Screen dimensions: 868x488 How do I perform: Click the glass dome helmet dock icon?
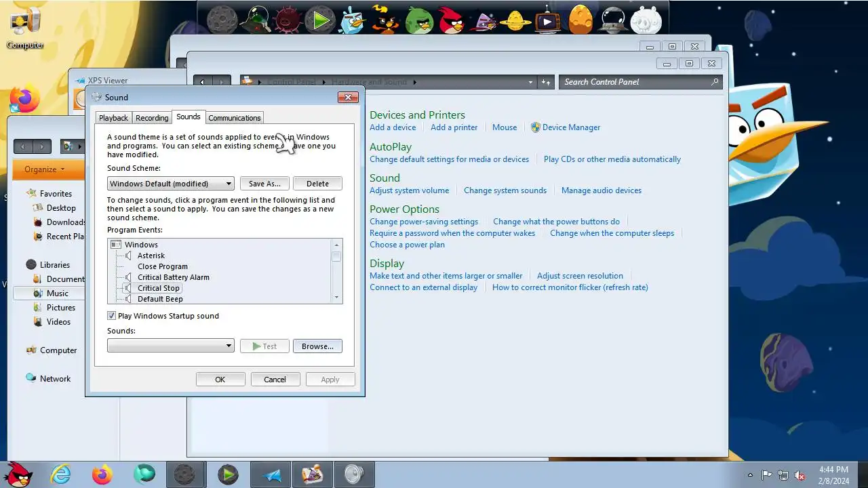(613, 20)
